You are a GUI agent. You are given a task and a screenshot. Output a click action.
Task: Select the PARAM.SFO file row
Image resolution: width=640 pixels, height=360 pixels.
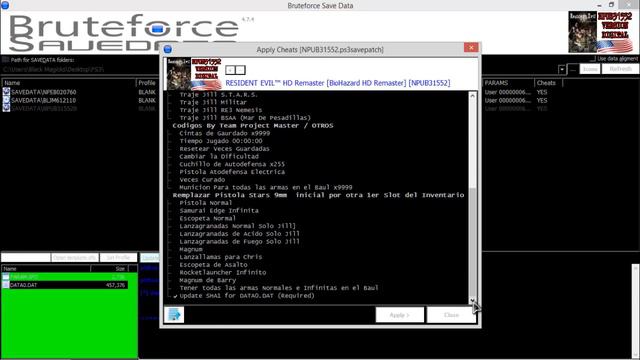coord(64,277)
